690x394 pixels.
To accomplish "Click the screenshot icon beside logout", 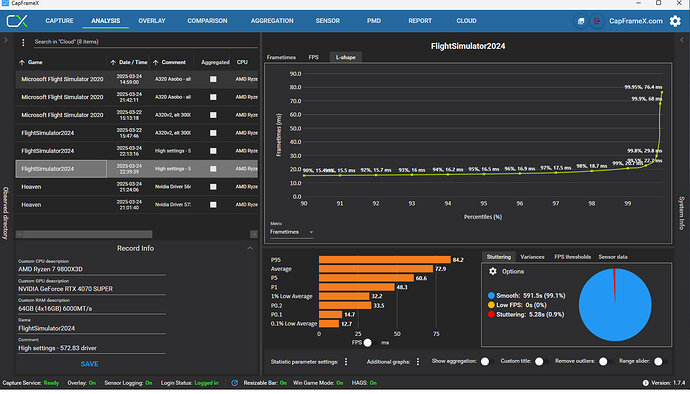I will click(581, 21).
